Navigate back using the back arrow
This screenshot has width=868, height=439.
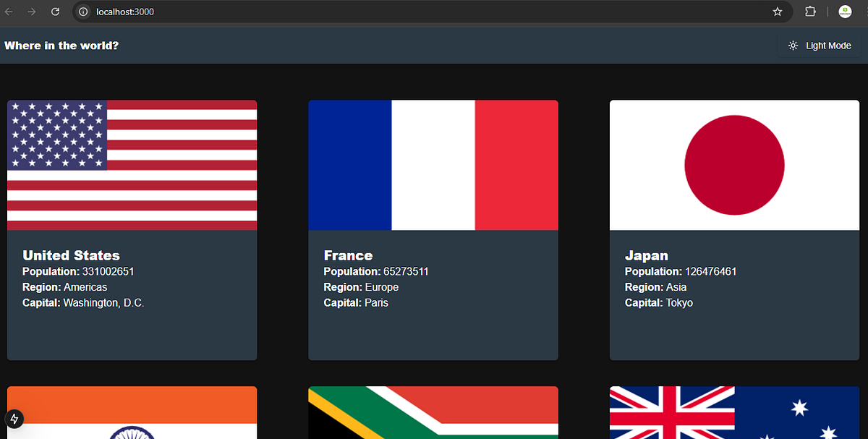pos(12,12)
